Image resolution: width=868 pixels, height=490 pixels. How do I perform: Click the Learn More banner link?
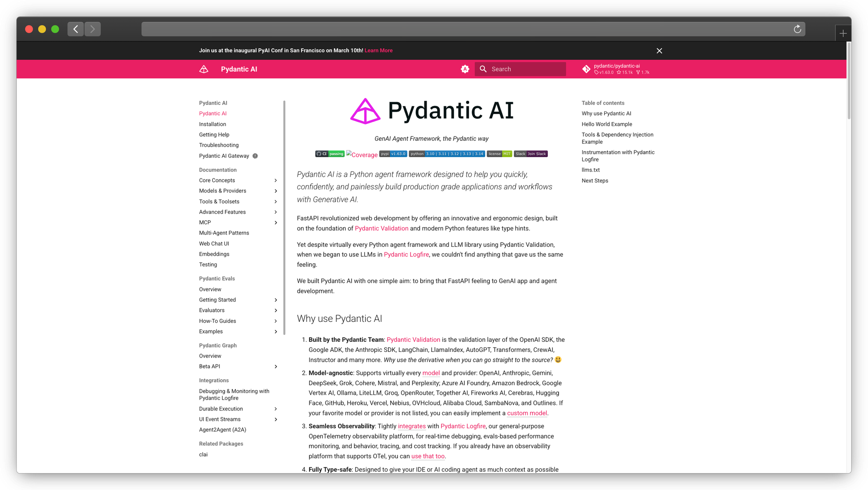coord(378,50)
